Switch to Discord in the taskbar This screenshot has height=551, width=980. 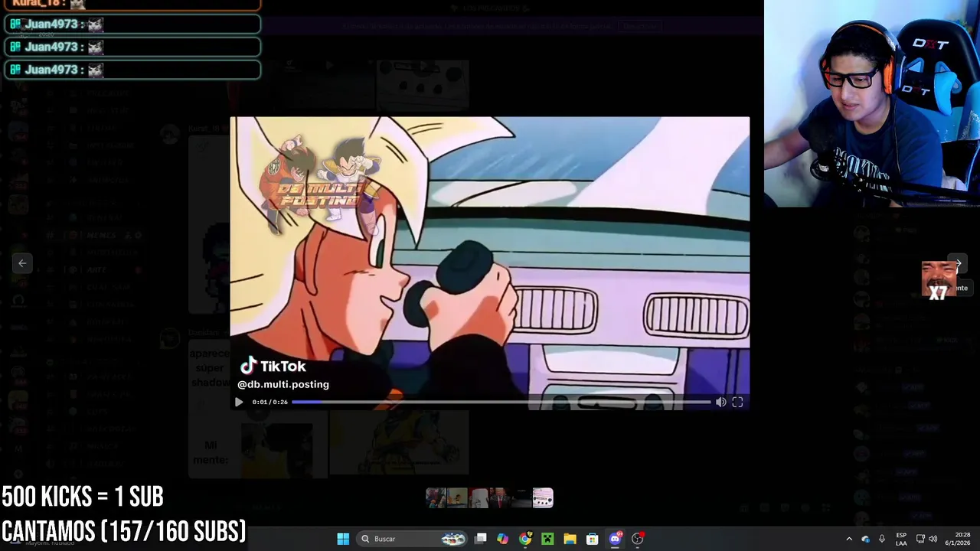point(615,539)
